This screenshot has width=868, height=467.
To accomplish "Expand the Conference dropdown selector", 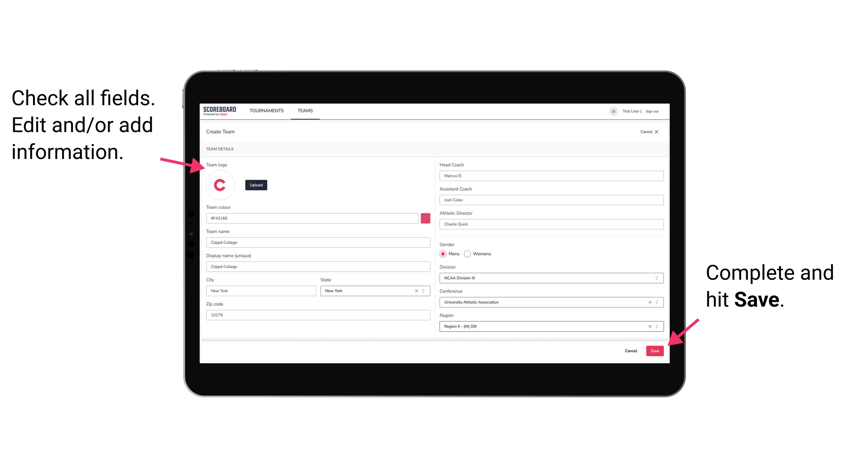I will (x=657, y=302).
